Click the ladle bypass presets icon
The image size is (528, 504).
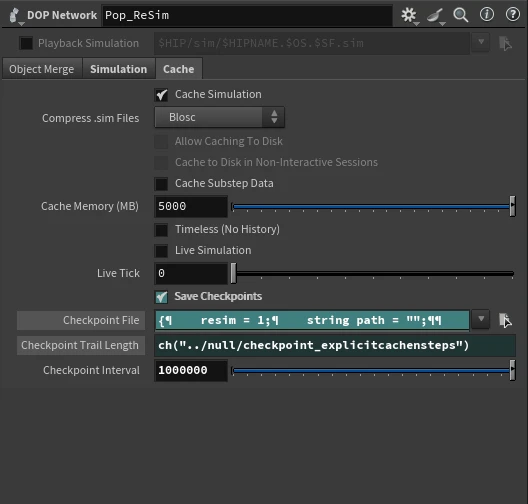click(x=435, y=15)
